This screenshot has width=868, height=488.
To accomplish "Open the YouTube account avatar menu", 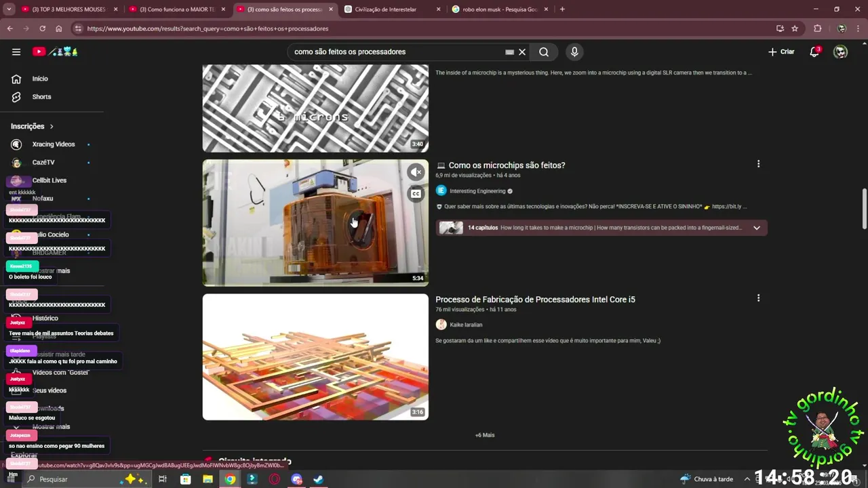I will (x=840, y=52).
